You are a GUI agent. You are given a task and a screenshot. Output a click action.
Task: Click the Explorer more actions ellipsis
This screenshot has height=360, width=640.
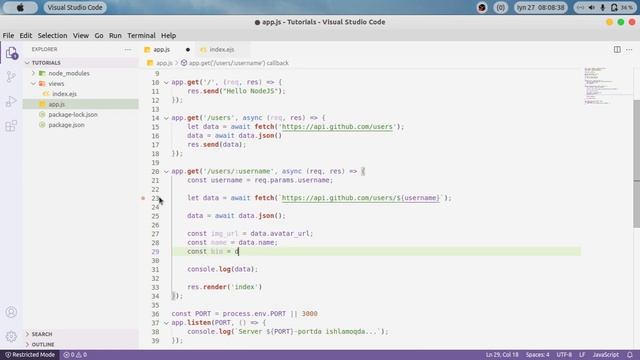[x=128, y=49]
